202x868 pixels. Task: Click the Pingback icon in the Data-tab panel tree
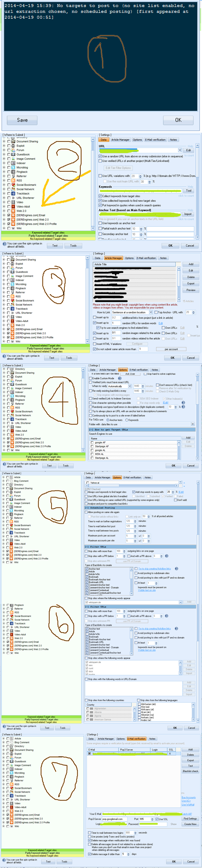tap(13, 172)
